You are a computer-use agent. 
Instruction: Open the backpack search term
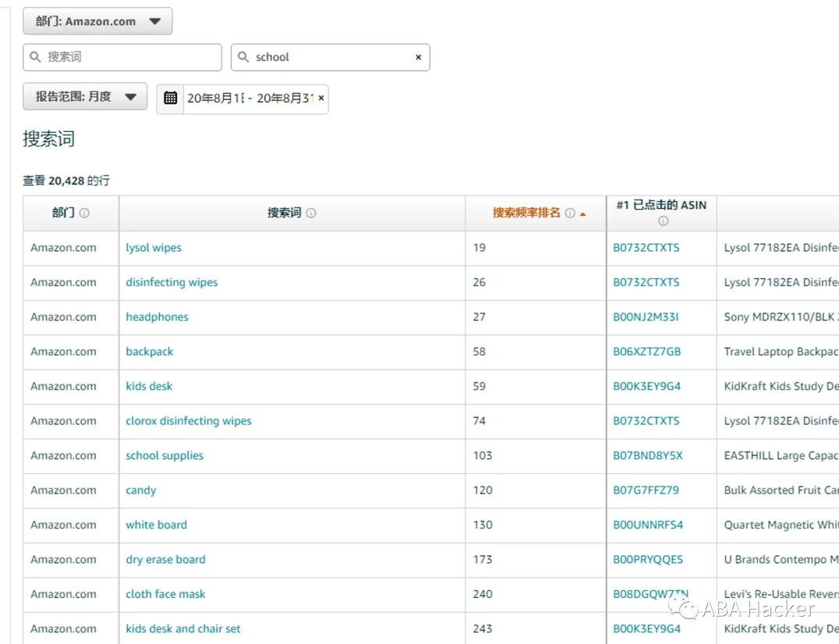[x=149, y=352]
